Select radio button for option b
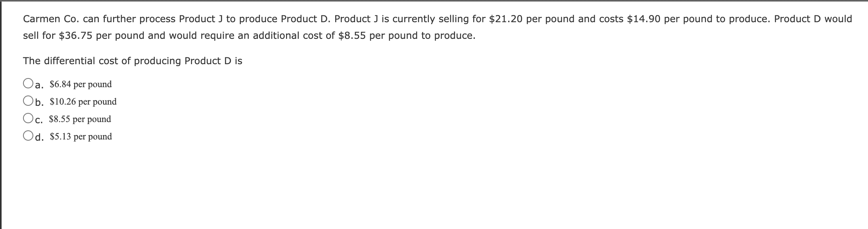The width and height of the screenshot is (868, 229). [x=28, y=101]
